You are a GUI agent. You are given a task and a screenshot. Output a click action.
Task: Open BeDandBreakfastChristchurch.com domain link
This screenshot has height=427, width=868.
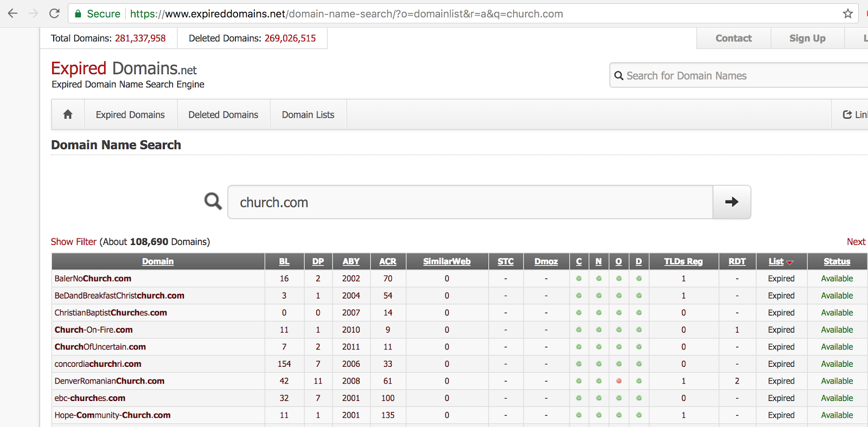tap(119, 296)
